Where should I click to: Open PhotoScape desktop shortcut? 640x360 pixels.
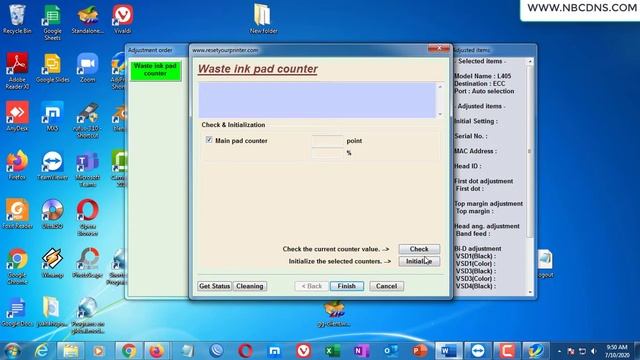tap(87, 263)
